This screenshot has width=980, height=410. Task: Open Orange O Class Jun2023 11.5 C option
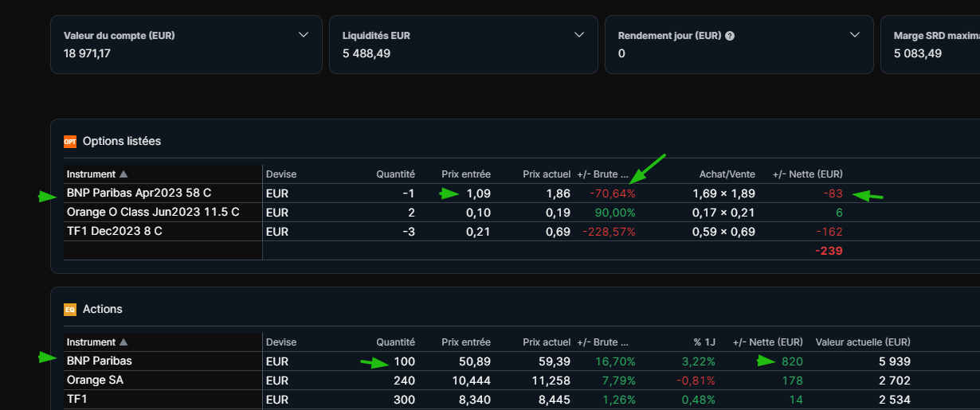click(x=153, y=212)
